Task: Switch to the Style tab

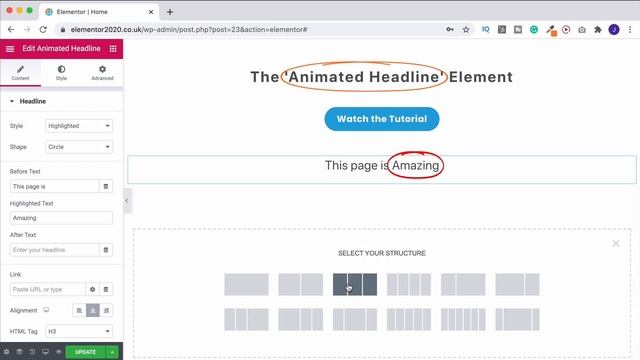Action: click(61, 73)
